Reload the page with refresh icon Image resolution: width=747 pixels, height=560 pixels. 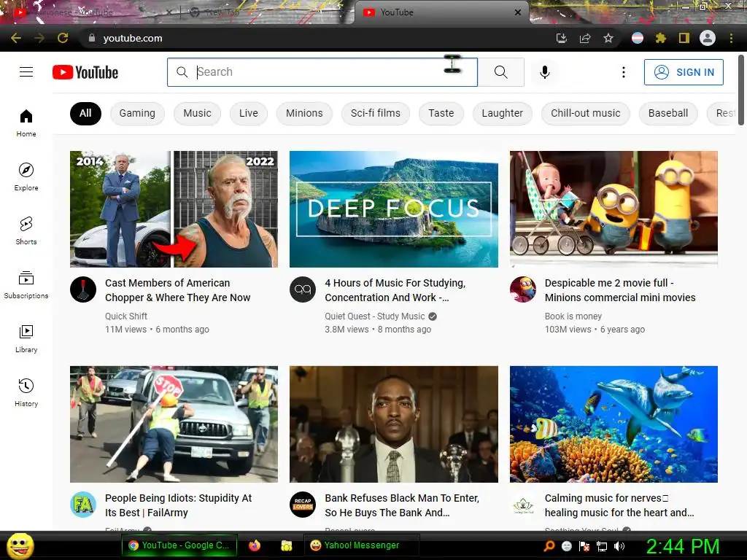pos(63,38)
